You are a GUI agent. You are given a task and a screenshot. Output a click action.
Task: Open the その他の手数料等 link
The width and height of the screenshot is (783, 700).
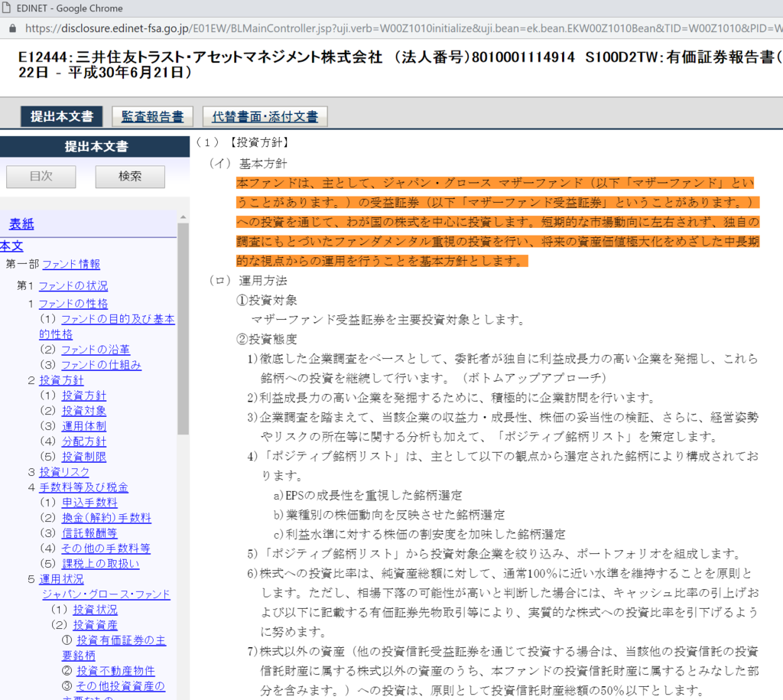click(x=106, y=548)
